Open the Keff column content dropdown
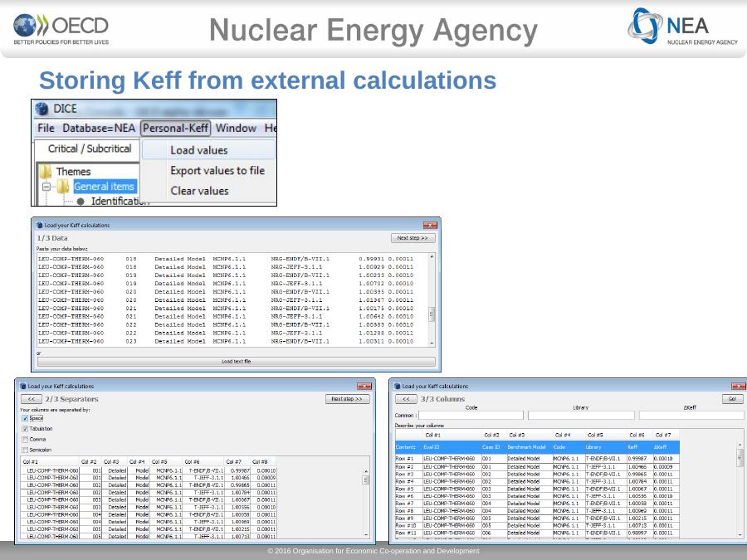Image resolution: width=747 pixels, height=560 pixels. [x=638, y=447]
